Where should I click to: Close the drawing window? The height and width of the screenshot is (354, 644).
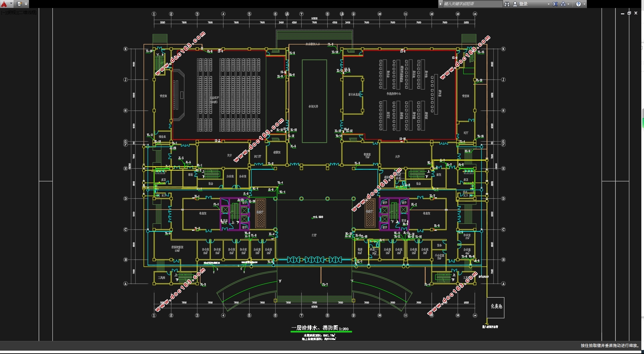point(636,13)
